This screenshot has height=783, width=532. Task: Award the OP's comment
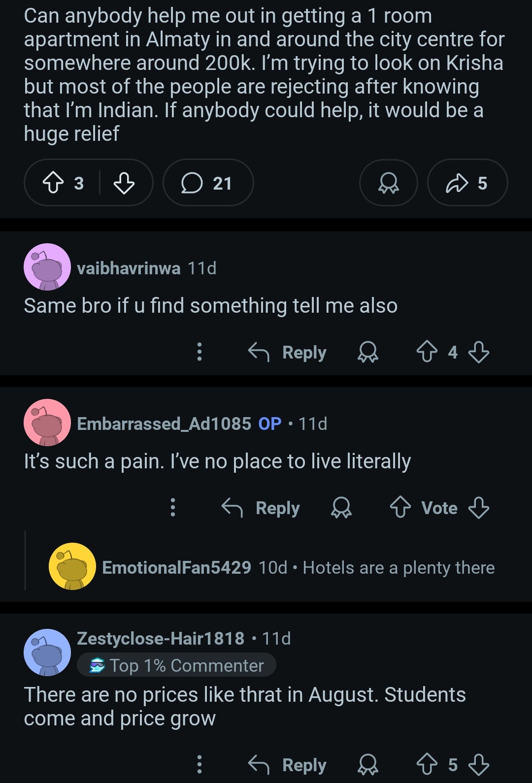click(x=341, y=508)
